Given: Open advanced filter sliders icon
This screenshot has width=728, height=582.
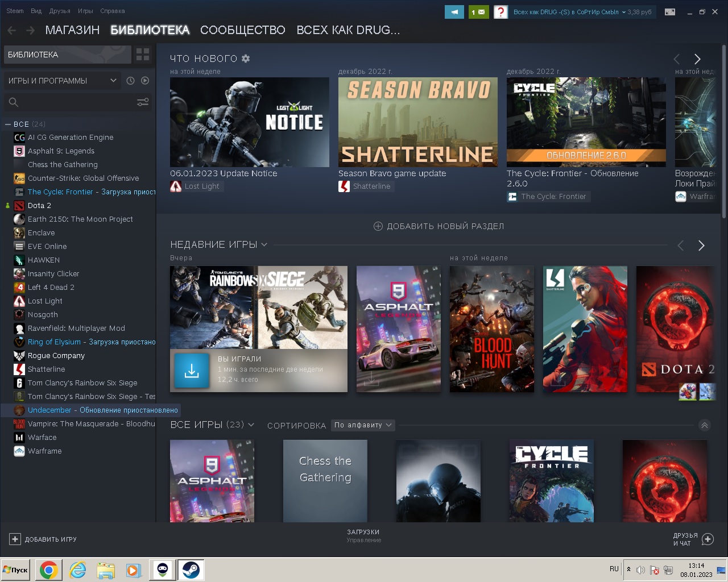Looking at the screenshot, I should [x=143, y=102].
